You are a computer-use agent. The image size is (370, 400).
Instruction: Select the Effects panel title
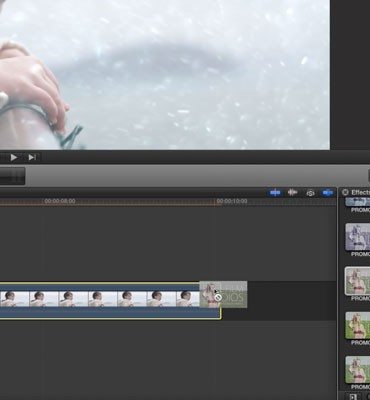(360, 192)
